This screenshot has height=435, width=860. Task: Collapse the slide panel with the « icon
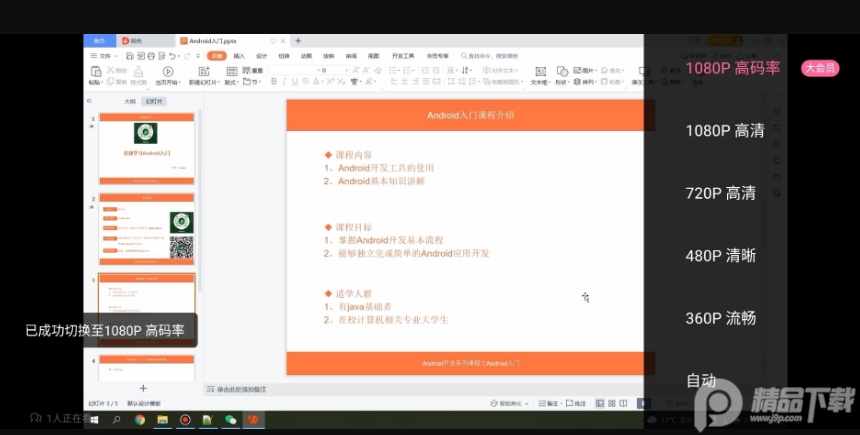(89, 101)
